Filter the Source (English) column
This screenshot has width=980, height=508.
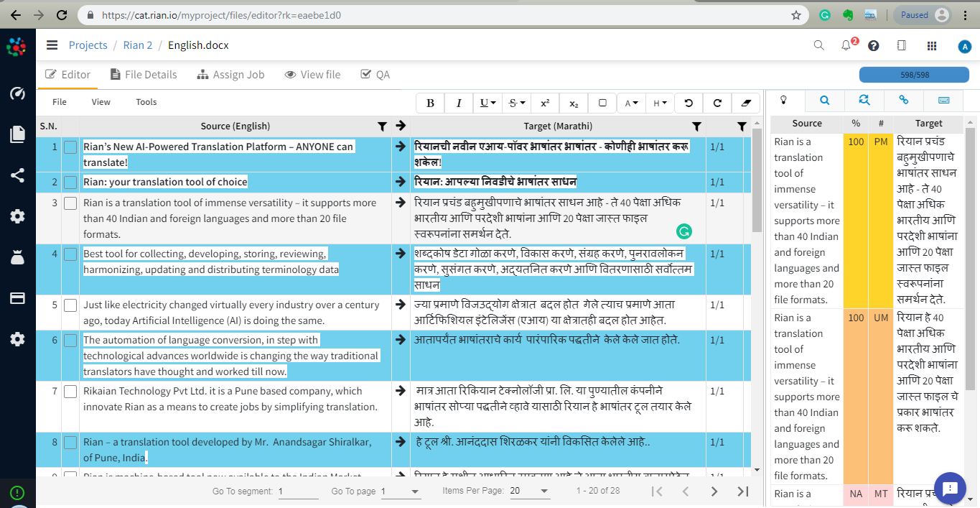(x=382, y=126)
